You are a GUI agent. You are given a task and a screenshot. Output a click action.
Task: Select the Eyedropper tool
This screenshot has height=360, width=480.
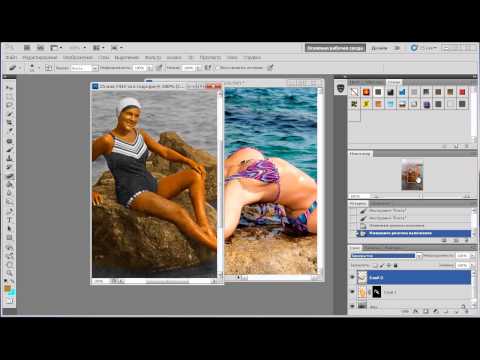(9, 131)
